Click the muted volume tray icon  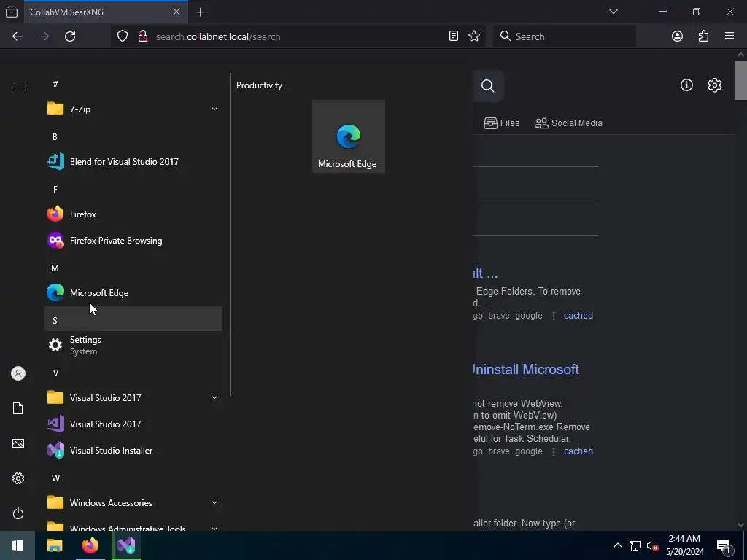click(x=653, y=545)
